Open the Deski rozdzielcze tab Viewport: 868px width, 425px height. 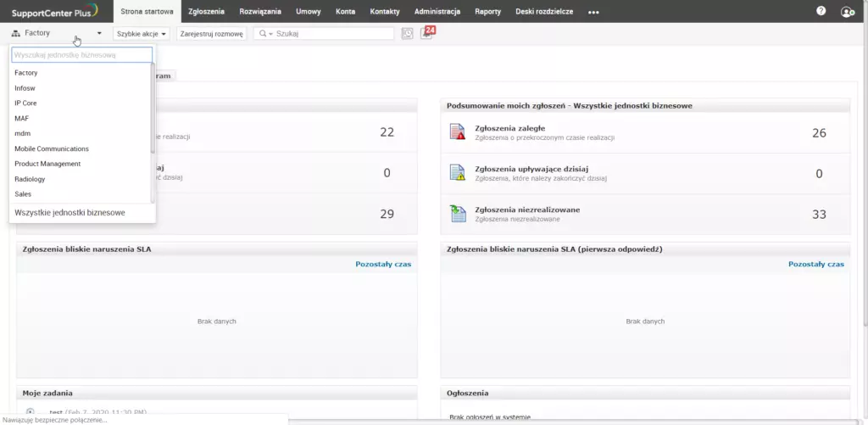pyautogui.click(x=544, y=12)
